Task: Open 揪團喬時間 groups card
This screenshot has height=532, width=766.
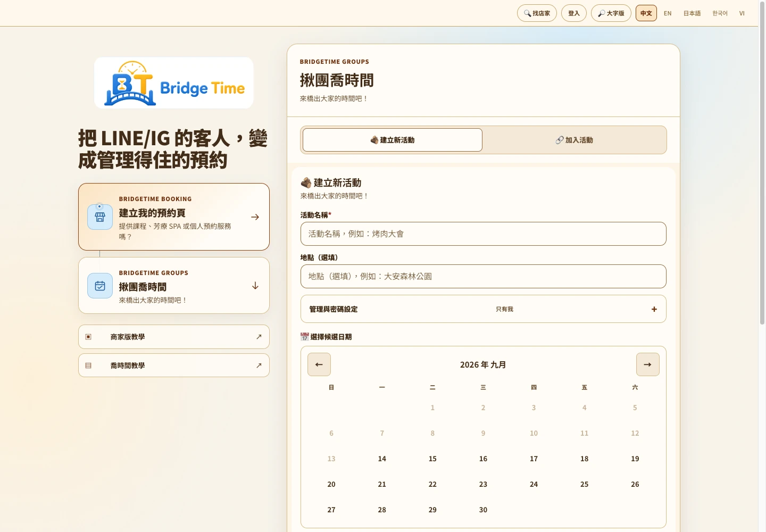Action: pos(174,286)
